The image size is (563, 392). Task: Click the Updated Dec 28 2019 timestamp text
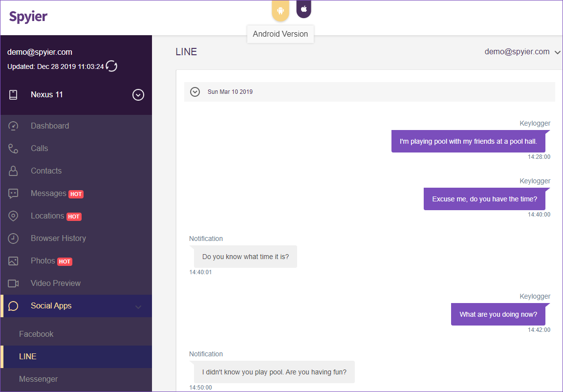pos(56,66)
